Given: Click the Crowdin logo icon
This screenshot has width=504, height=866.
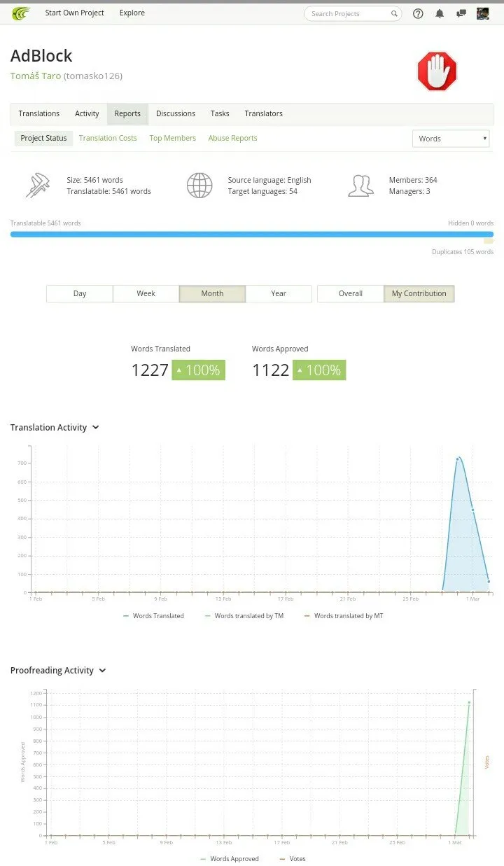Looking at the screenshot, I should tap(21, 13).
